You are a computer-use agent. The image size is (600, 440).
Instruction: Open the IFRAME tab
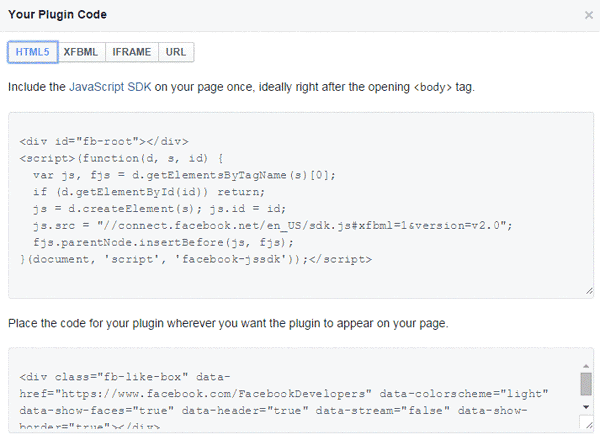tap(132, 52)
